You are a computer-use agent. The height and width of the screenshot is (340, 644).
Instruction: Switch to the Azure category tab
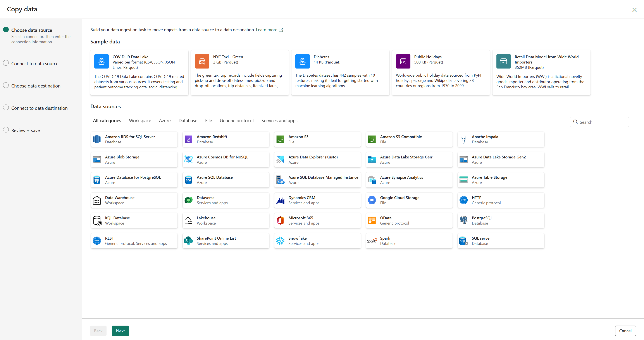click(x=164, y=120)
